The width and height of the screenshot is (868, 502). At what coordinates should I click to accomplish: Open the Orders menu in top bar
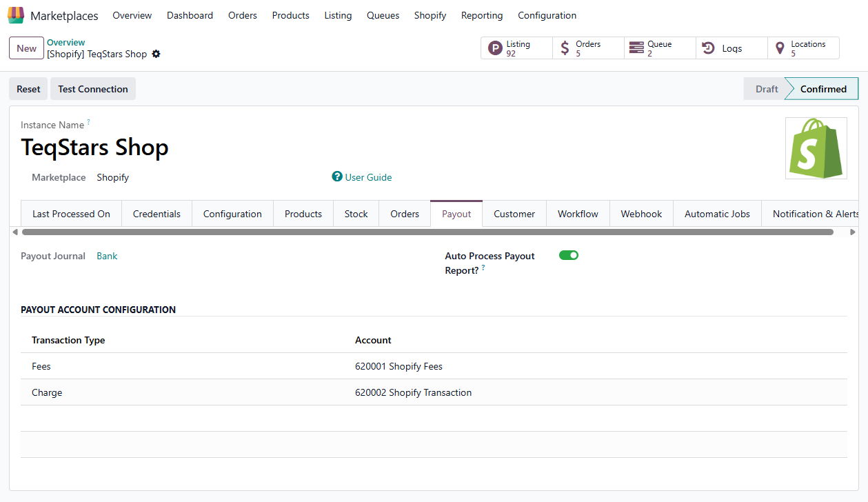pos(243,15)
